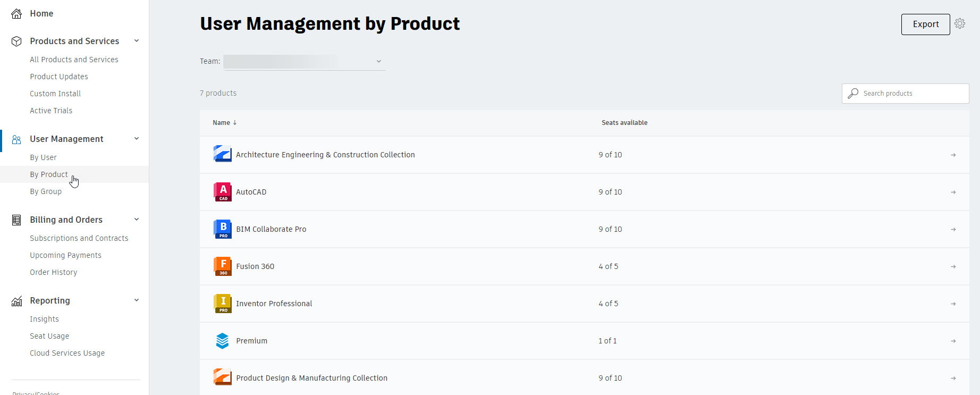Viewport: 980px width, 395px height.
Task: Click '9 of 10' seats for AutoCAD
Action: 610,192
